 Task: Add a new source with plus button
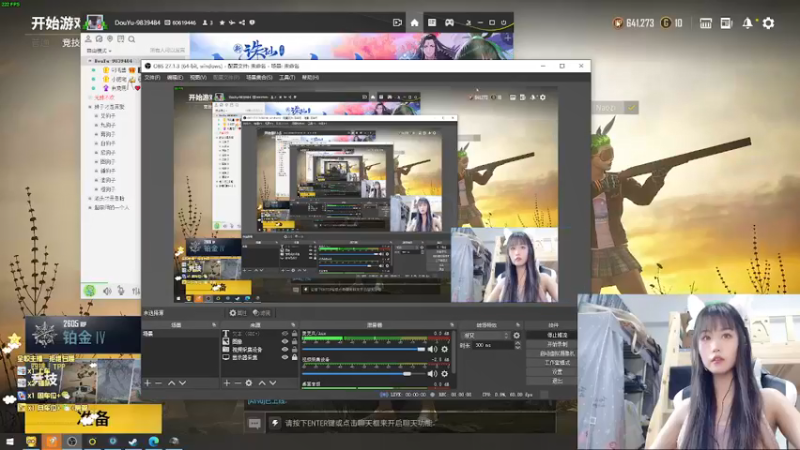(227, 383)
